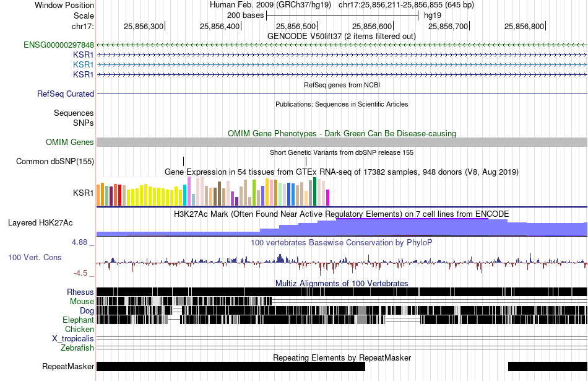Click the SNPs track label
Image resolution: width=588 pixels, height=381 pixels.
84,123
